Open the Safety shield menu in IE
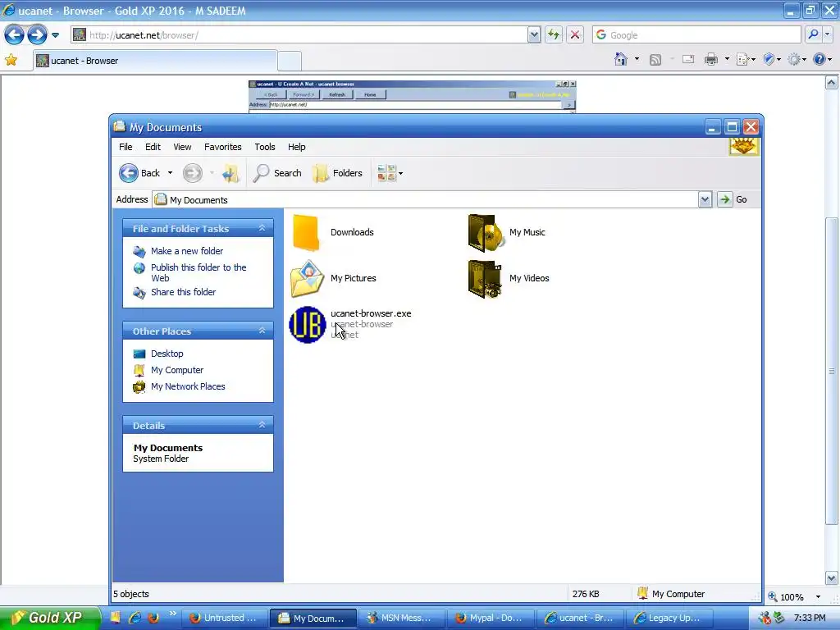 [771, 59]
